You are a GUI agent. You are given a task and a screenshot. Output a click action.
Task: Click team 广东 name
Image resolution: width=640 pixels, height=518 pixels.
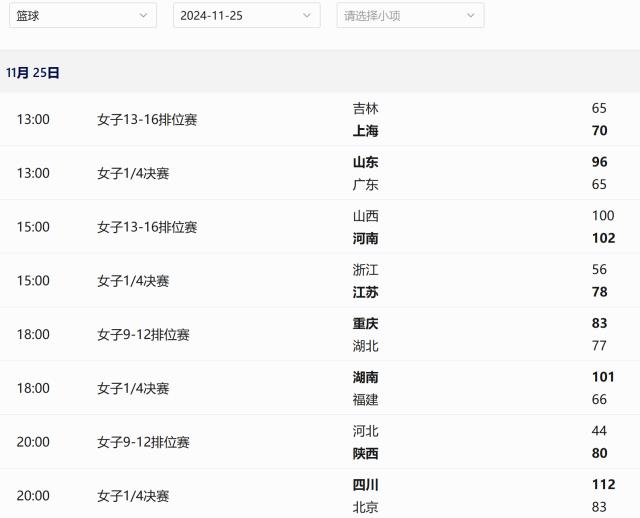pyautogui.click(x=366, y=185)
